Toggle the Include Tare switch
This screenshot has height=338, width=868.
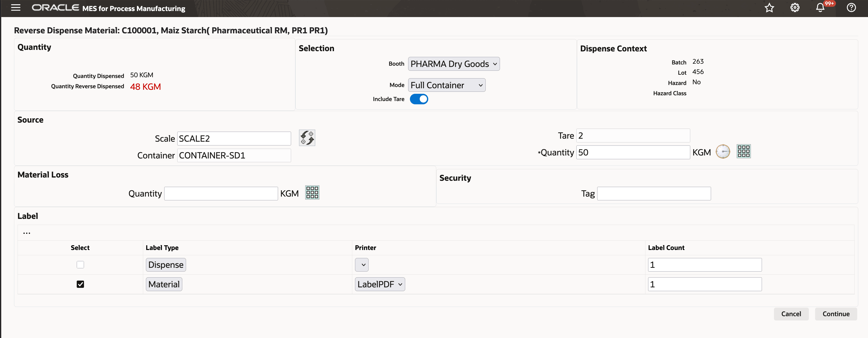point(419,99)
